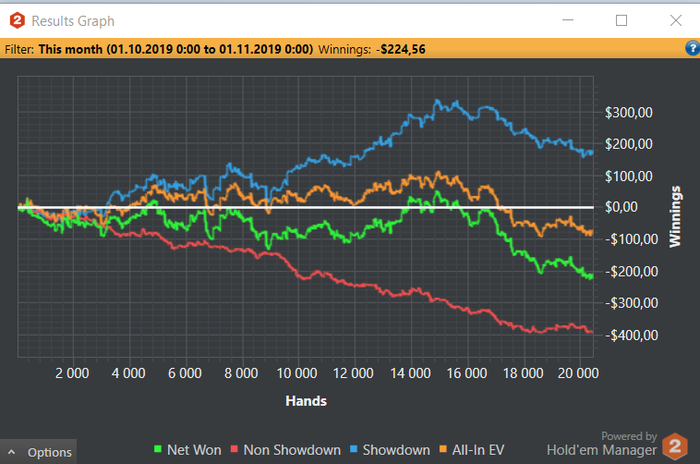Click the Results Graph window title
The width and height of the screenshot is (700, 464).
click(x=73, y=21)
